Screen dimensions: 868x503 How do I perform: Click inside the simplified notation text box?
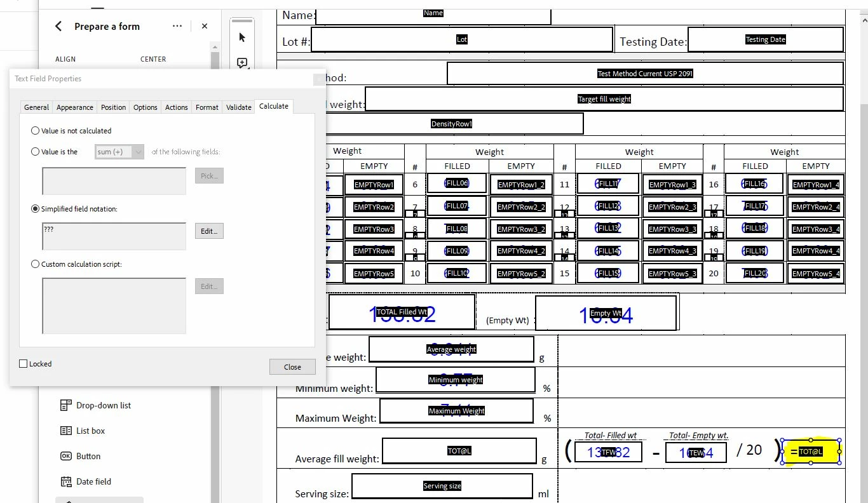(114, 236)
